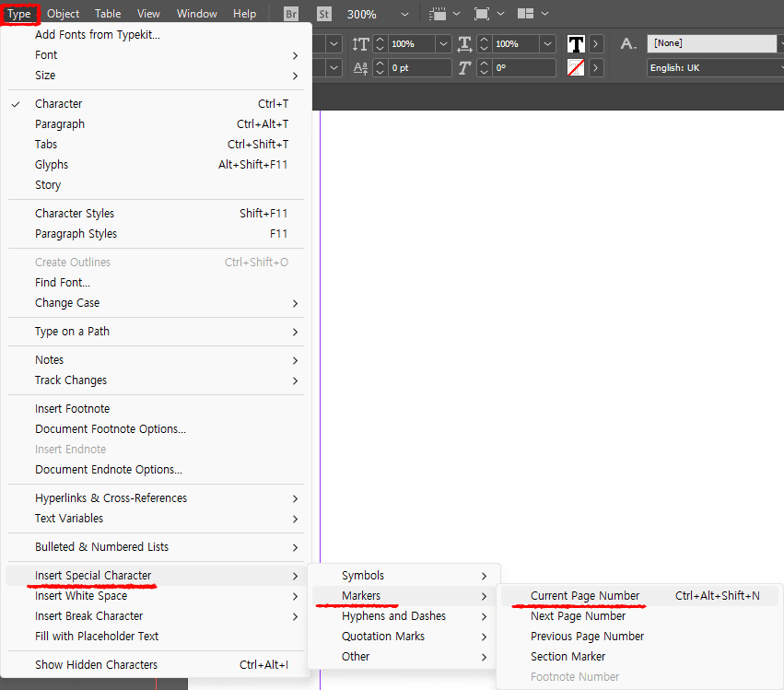Viewport: 784px width, 690px height.
Task: Open Adobe Bridge with the Br icon
Action: 290,13
